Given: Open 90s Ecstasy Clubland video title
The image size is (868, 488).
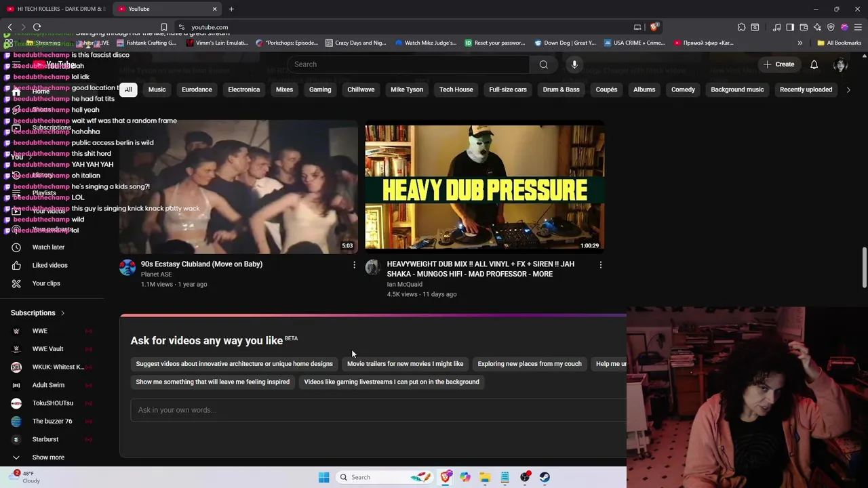Looking at the screenshot, I should point(201,264).
